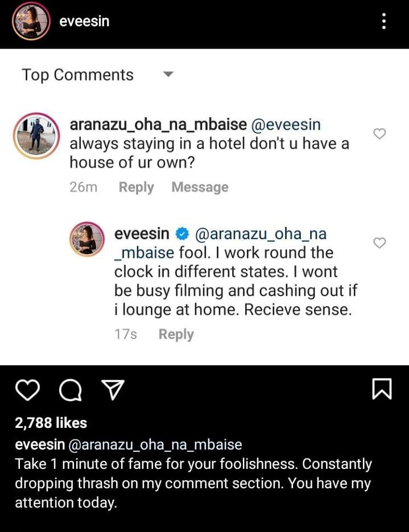Open the three-dot post options menu
409x532 pixels.
pos(385,22)
